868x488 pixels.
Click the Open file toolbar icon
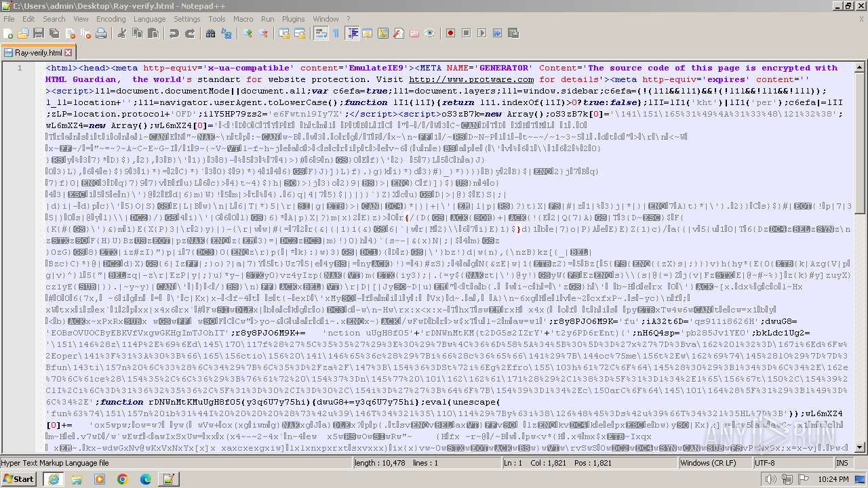tap(23, 33)
